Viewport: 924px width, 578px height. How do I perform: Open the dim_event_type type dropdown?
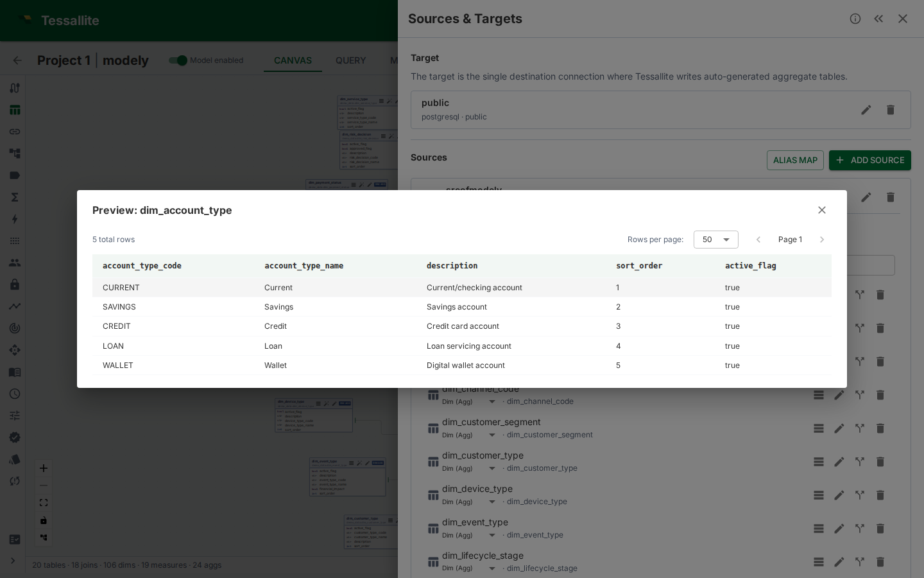pyautogui.click(x=469, y=535)
